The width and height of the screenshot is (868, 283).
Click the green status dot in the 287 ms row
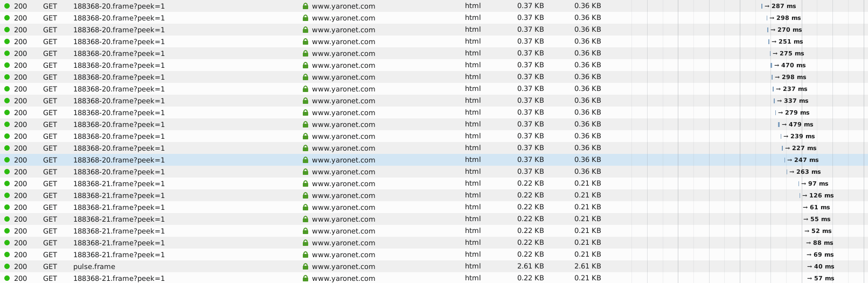tap(7, 6)
